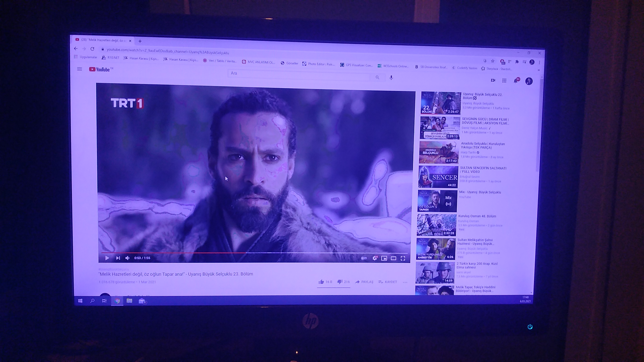The image size is (644, 362).
Task: Open the R10.NET bookmark
Action: (x=110, y=58)
